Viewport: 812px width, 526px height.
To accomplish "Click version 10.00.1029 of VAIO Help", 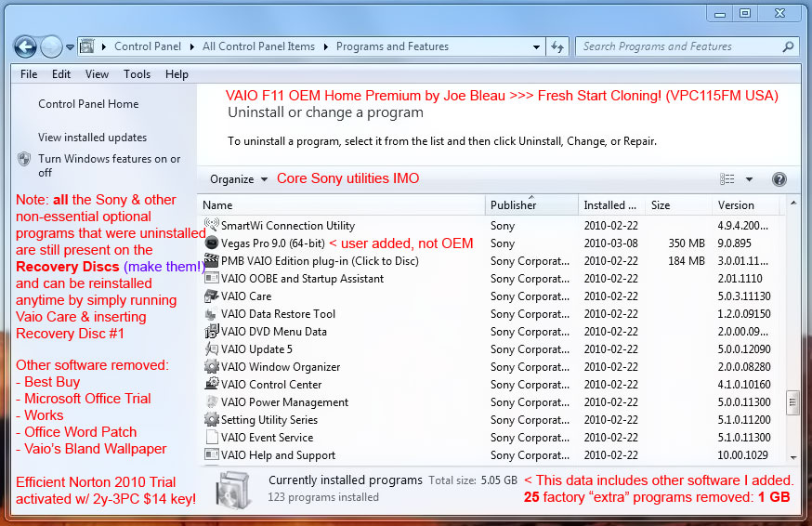I will pyautogui.click(x=742, y=455).
